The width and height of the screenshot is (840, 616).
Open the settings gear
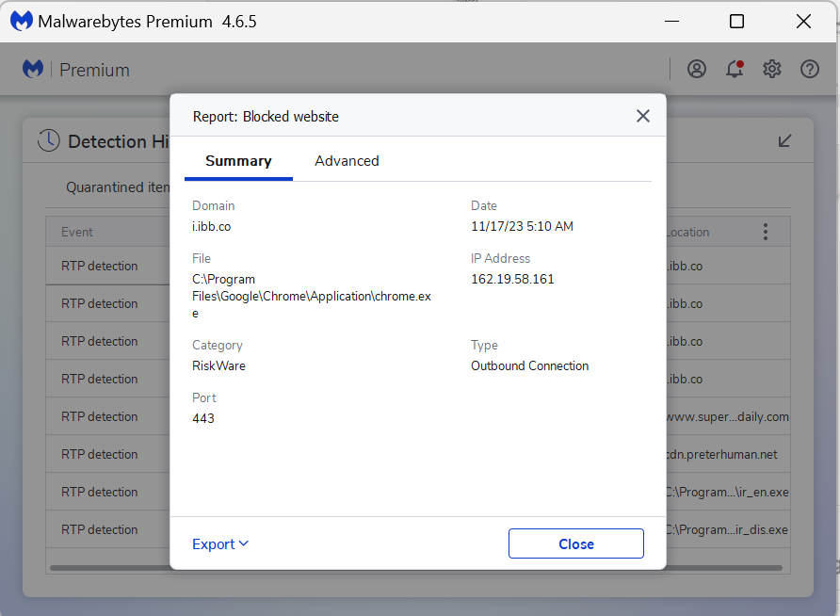pos(772,69)
